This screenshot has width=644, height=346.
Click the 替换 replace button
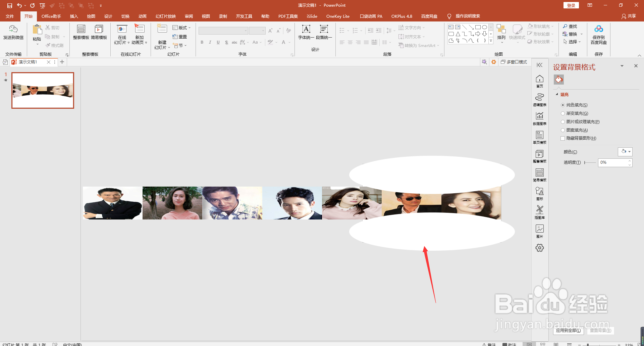click(573, 34)
